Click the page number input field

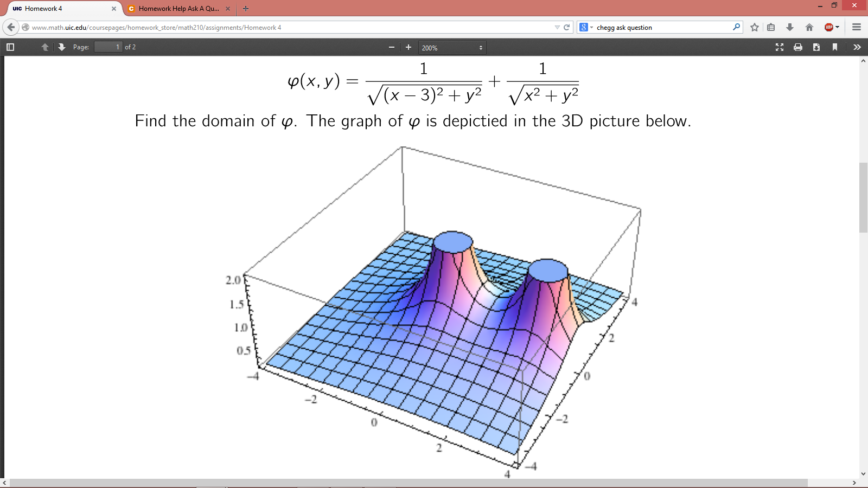106,47
